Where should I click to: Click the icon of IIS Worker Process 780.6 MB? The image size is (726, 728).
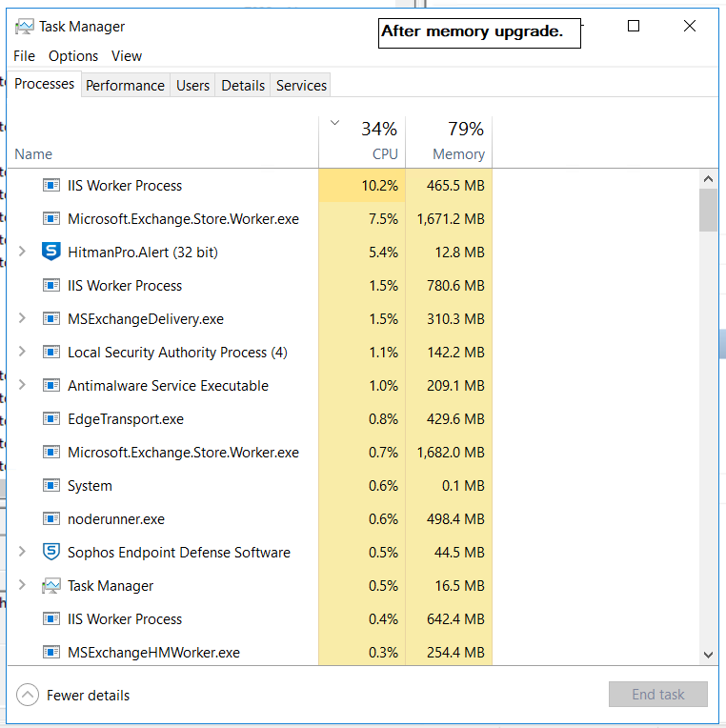[51, 285]
